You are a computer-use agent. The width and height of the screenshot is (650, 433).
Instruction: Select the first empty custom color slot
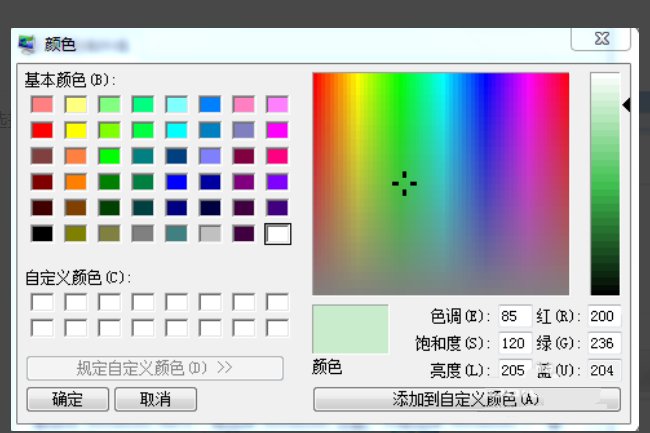point(42,302)
